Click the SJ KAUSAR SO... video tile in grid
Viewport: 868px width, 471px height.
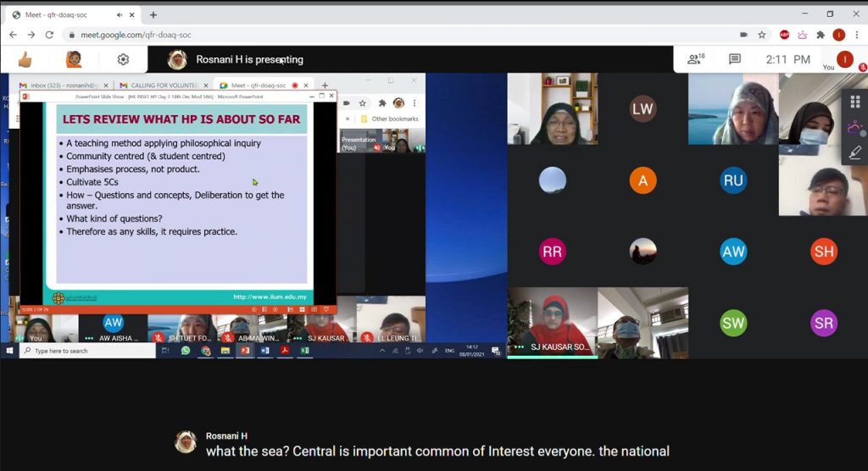[553, 323]
